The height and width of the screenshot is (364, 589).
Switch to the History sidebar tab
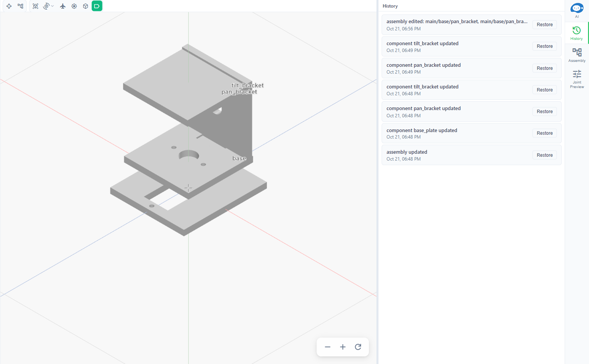click(576, 33)
